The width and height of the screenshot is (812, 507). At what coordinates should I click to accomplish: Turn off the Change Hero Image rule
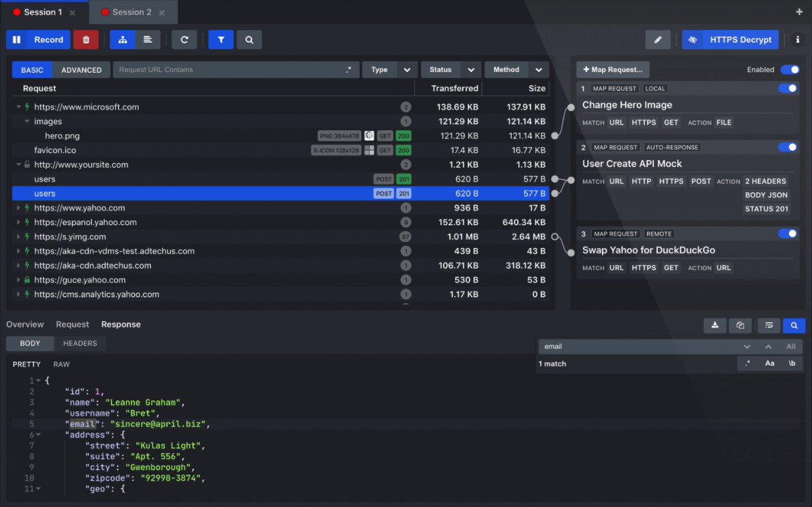(x=787, y=89)
